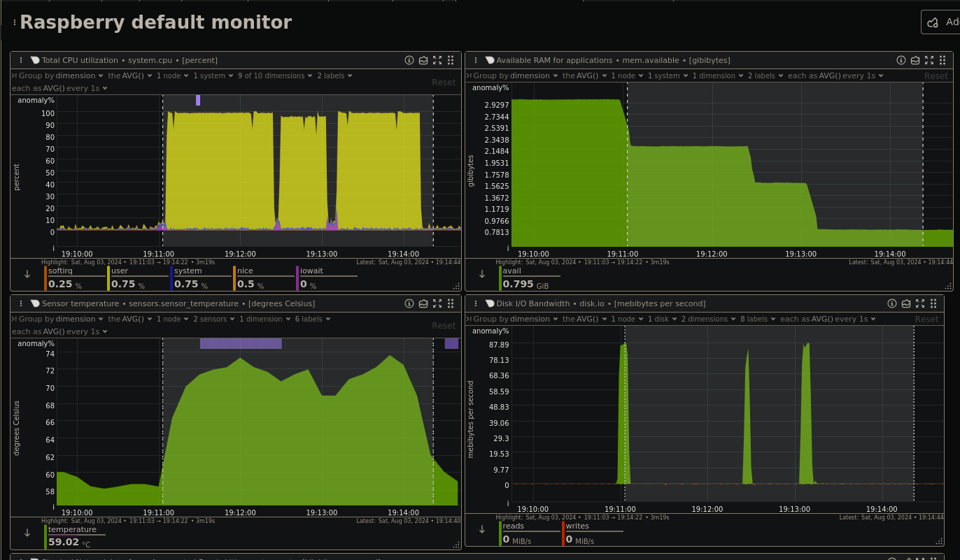Screen dimensions: 960x560
Task: Click the drag handle grid icon of temperature chart
Action: tap(451, 303)
